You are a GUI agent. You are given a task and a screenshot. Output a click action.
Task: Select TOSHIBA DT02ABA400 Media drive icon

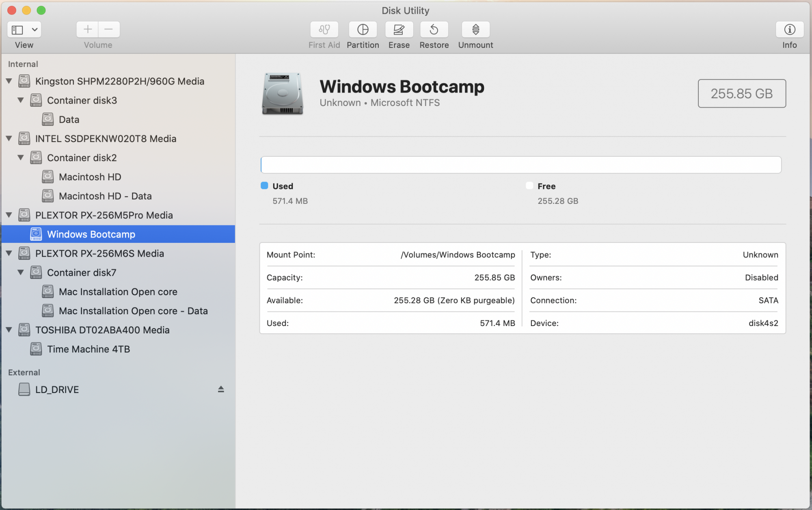24,330
